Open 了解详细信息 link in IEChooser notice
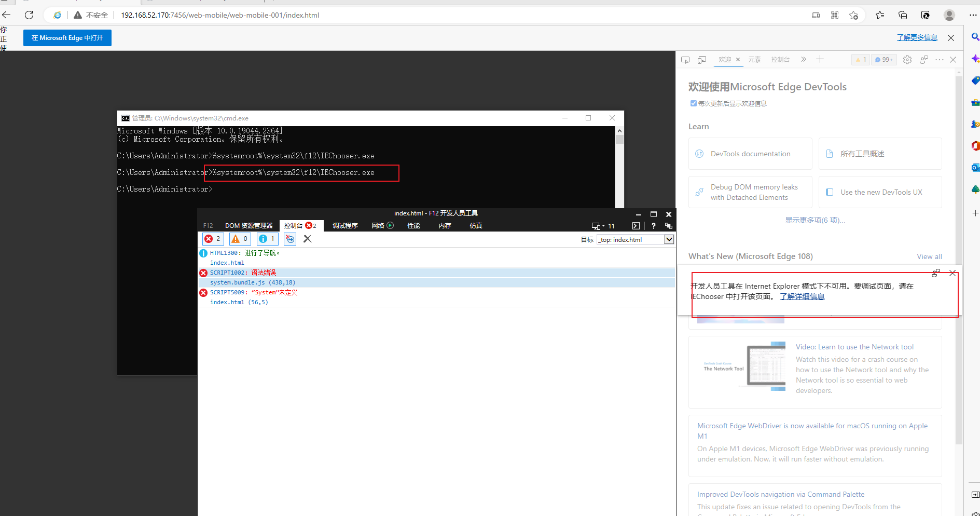The image size is (980, 516). [802, 296]
